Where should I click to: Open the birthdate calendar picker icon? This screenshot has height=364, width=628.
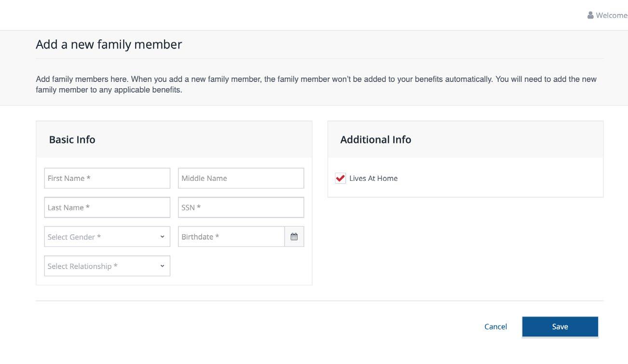[294, 237]
